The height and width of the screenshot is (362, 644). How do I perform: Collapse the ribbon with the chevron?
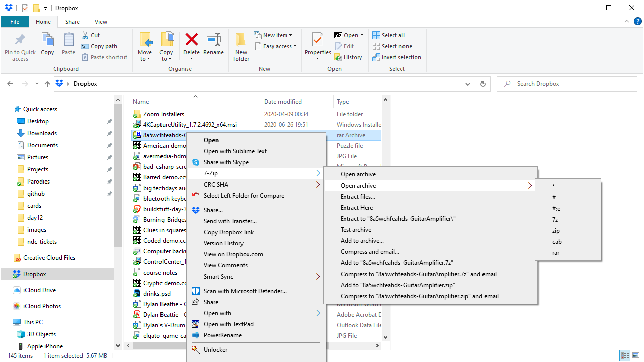tap(626, 22)
